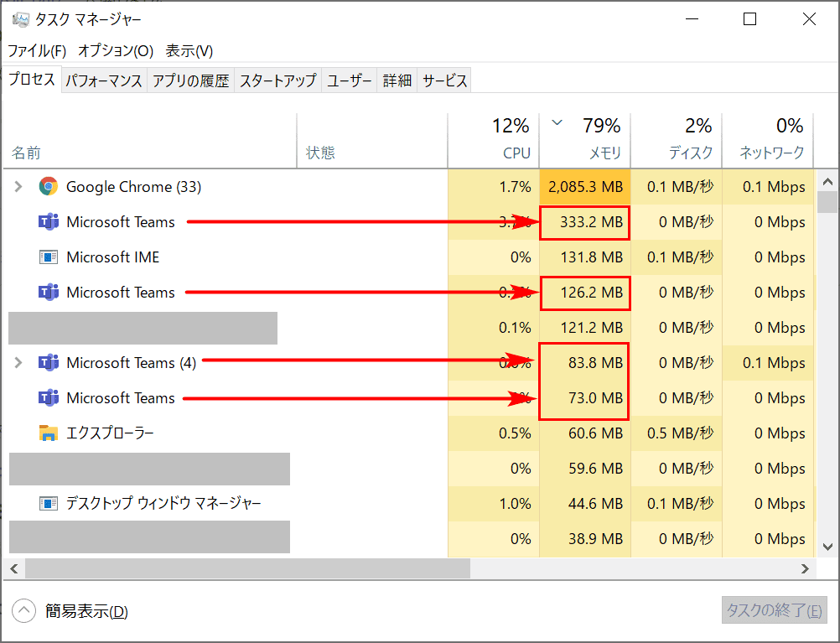This screenshot has width=840, height=643.
Task: Open the ファイル(F) menu
Action: click(37, 51)
